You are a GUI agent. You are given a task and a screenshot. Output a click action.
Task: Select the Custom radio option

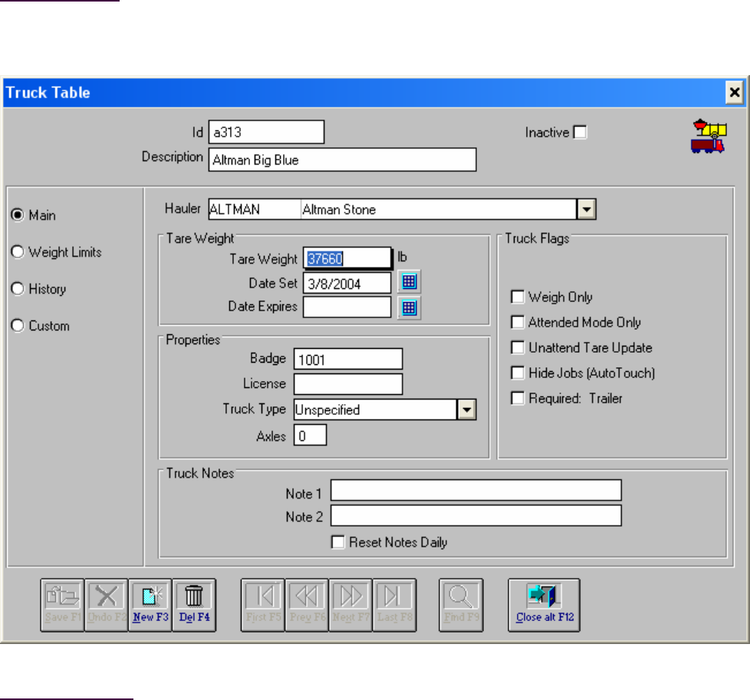[x=18, y=326]
